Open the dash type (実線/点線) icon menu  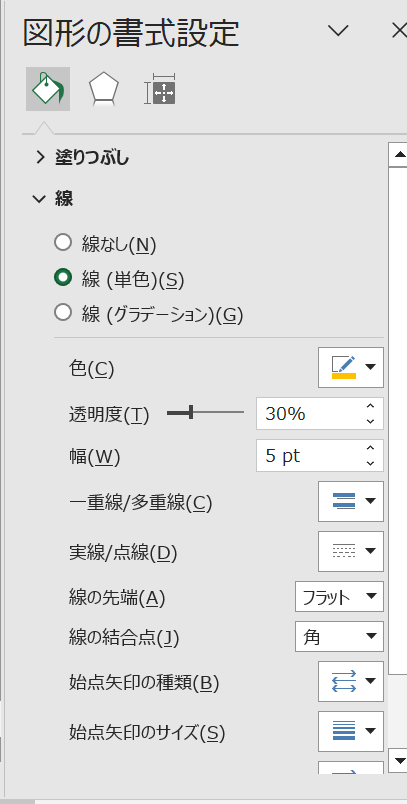click(x=351, y=551)
